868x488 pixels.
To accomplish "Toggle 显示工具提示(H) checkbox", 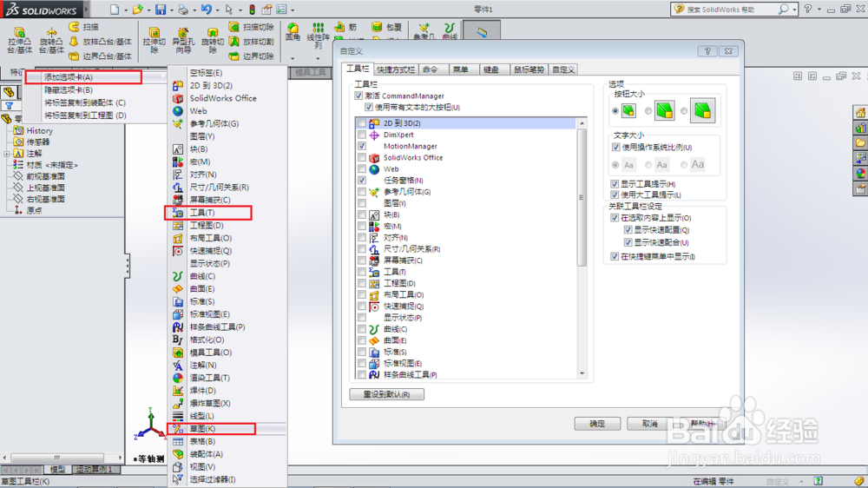I will tap(615, 184).
